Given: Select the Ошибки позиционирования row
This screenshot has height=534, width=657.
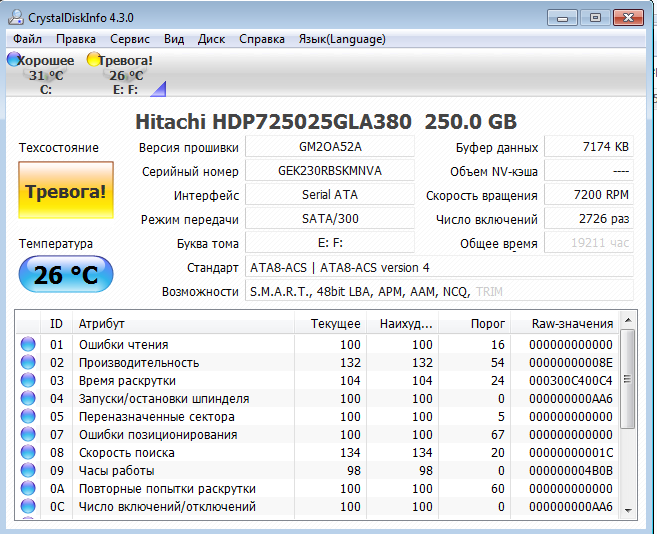Looking at the screenshot, I should 317,435.
